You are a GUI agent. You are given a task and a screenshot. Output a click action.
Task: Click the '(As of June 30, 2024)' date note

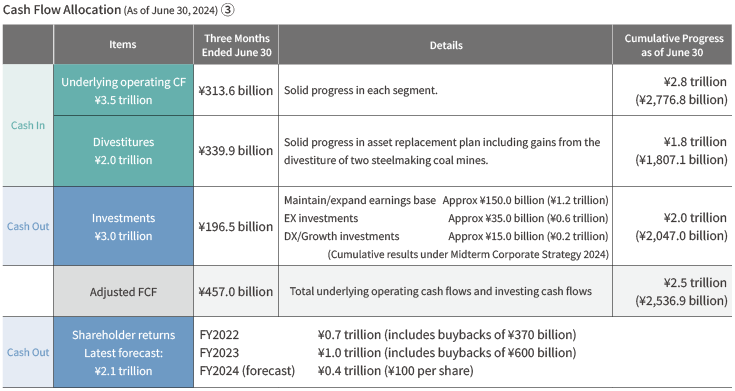click(x=171, y=11)
